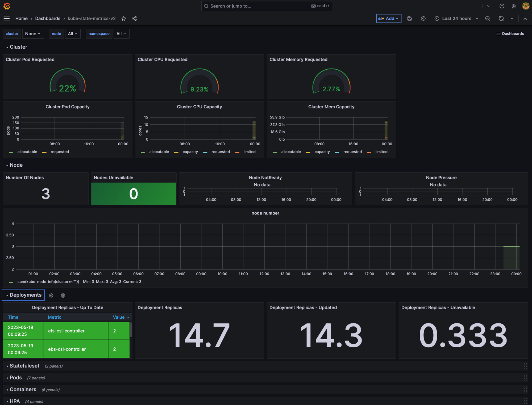Open dashboard settings gear in toolbar
Image resolution: width=532 pixels, height=405 pixels.
[423, 18]
